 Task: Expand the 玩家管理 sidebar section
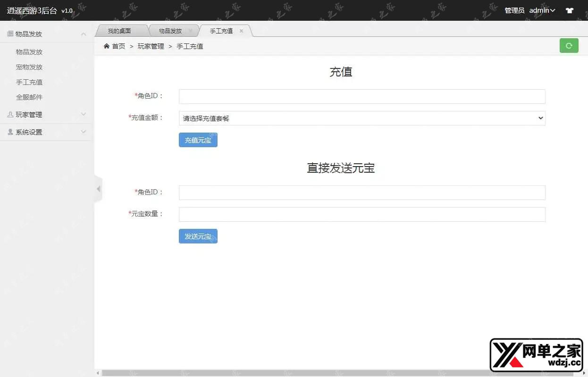83,114
